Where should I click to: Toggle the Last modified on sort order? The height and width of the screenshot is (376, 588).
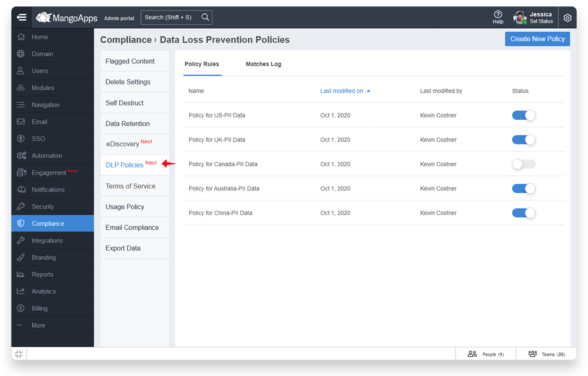pyautogui.click(x=344, y=91)
